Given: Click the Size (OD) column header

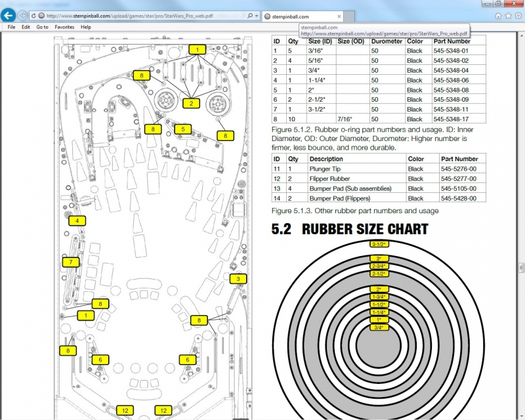Looking at the screenshot, I should click(x=350, y=41).
